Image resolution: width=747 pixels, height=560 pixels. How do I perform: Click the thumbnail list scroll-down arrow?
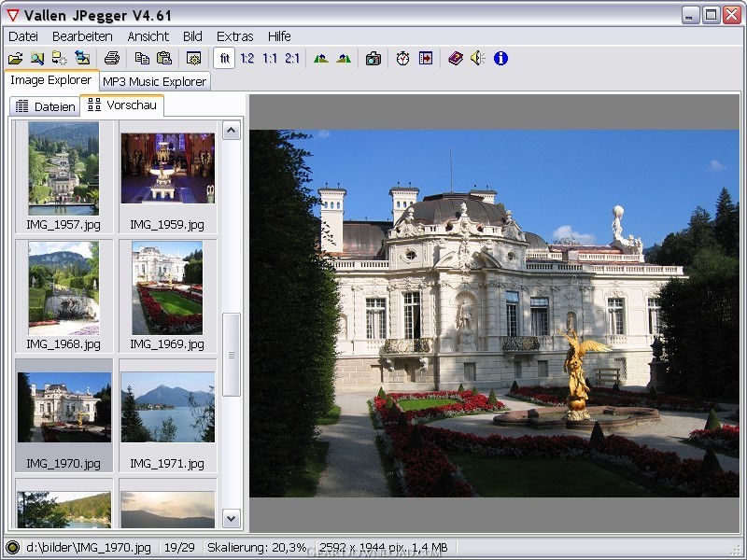tap(232, 518)
